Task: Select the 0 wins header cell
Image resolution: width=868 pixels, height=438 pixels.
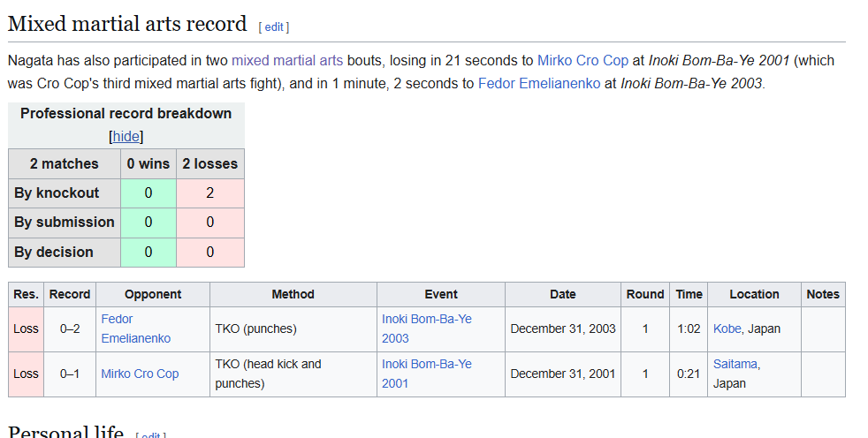Action: pos(148,163)
